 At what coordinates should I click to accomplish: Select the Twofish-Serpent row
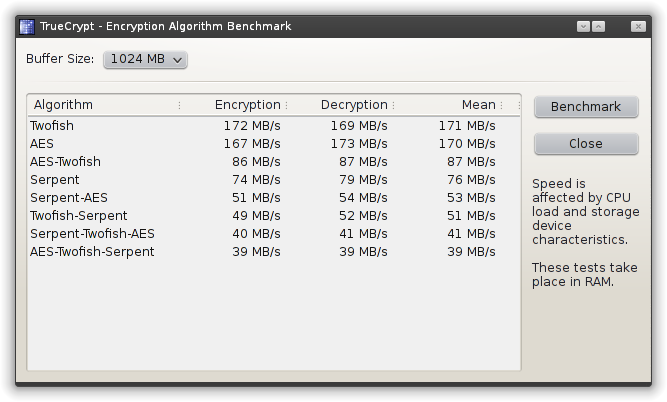pyautogui.click(x=78, y=216)
